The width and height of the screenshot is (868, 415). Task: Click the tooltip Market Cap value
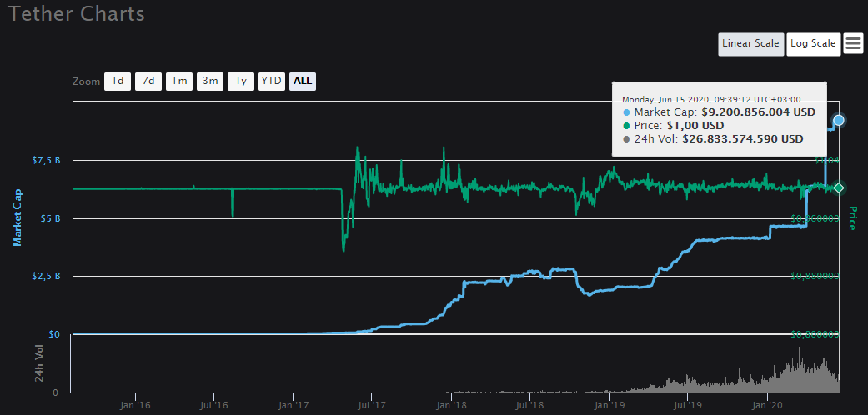pyautogui.click(x=759, y=112)
